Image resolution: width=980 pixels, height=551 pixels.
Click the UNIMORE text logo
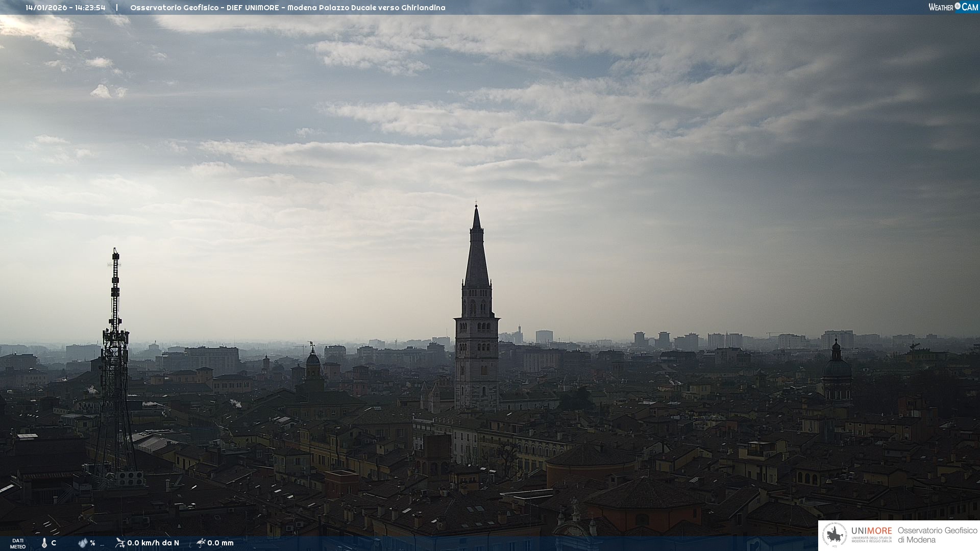[x=871, y=531]
